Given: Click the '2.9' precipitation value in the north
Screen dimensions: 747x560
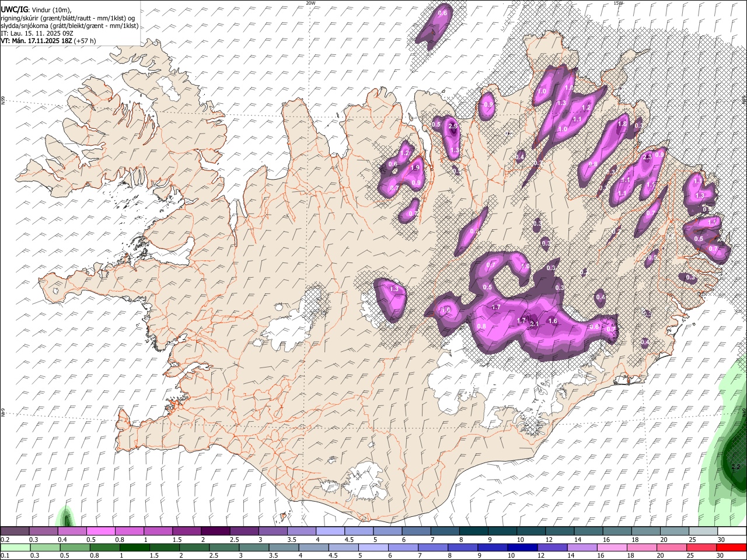Looking at the screenshot, I should (x=452, y=126).
